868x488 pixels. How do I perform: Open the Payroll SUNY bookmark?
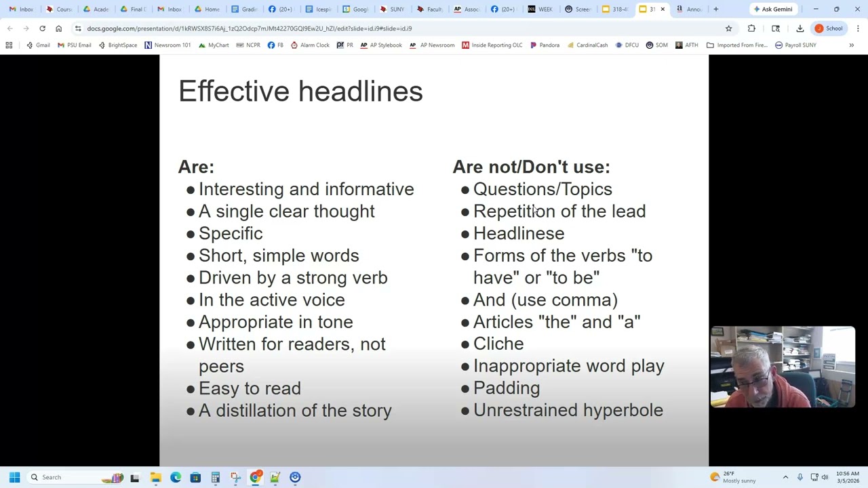(x=795, y=45)
